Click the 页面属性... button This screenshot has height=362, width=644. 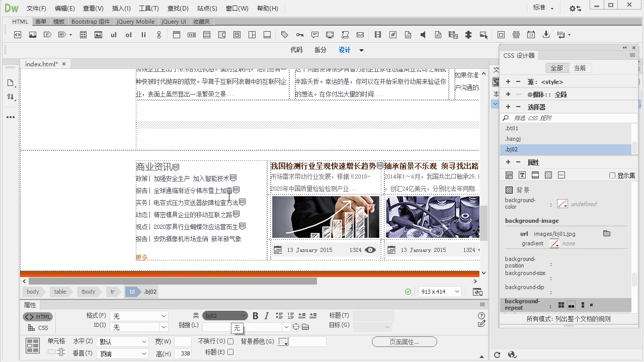coord(405,342)
